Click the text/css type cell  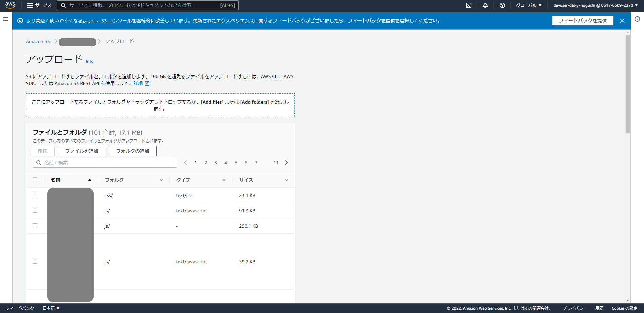pyautogui.click(x=184, y=195)
